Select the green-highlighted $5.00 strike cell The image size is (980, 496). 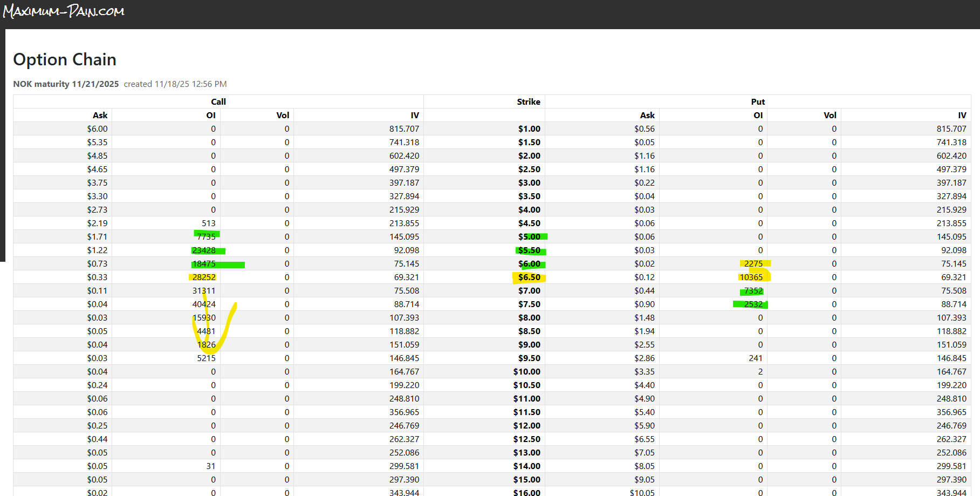[529, 237]
